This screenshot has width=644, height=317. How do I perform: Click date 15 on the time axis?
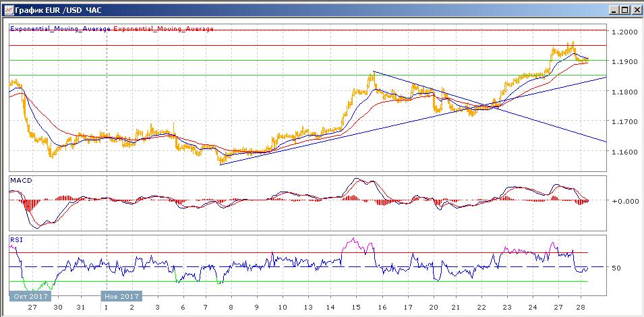357,307
